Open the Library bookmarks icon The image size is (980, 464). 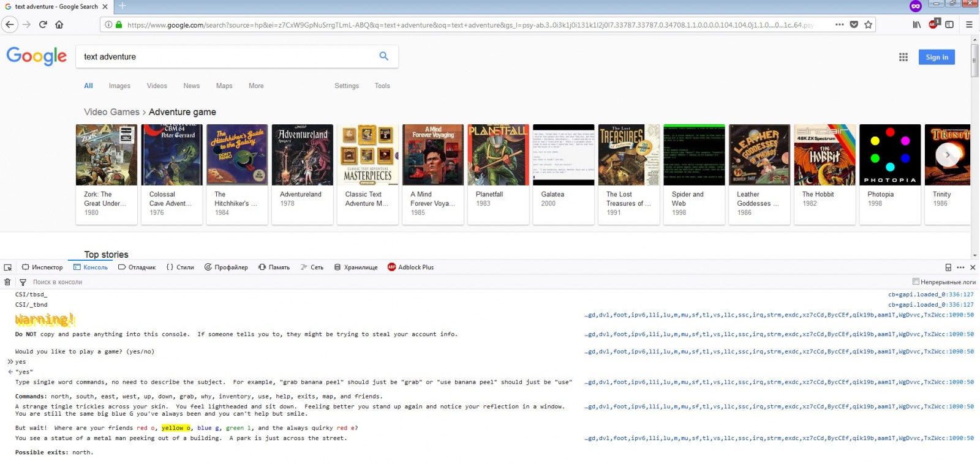[917, 24]
